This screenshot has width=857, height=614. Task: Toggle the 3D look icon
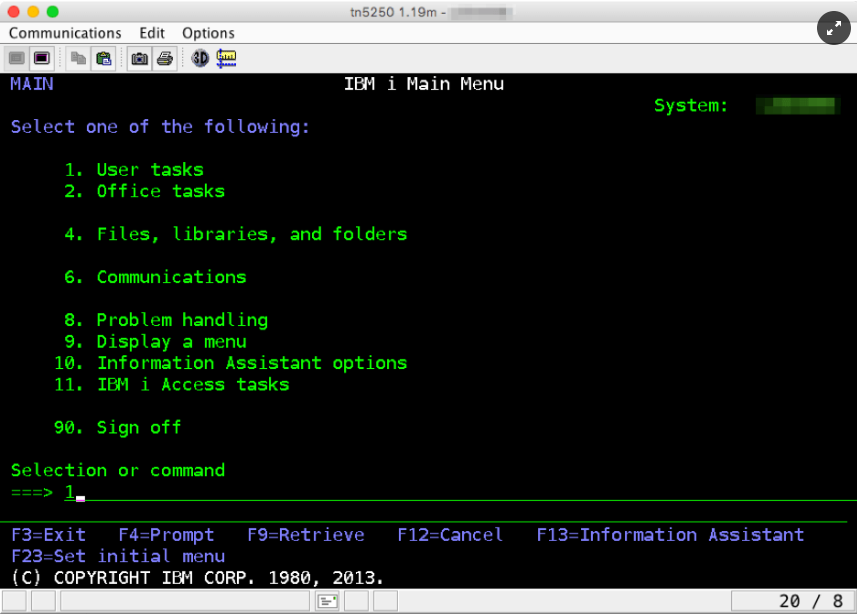[x=200, y=58]
